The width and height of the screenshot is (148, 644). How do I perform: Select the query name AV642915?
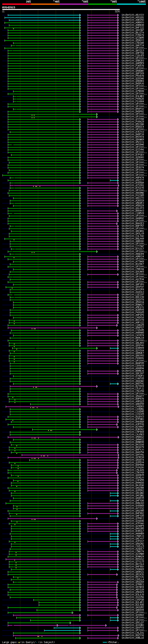(9, 7)
